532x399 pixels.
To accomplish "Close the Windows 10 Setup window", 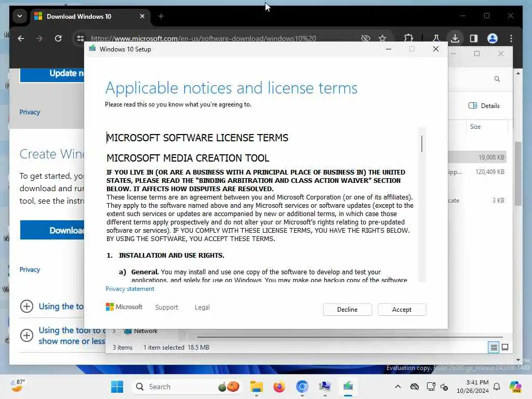I will 436,49.
